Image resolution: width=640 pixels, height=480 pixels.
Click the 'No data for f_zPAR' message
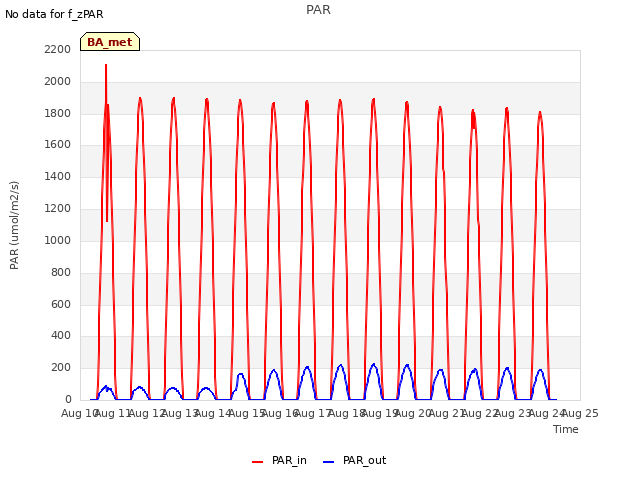point(54,14)
